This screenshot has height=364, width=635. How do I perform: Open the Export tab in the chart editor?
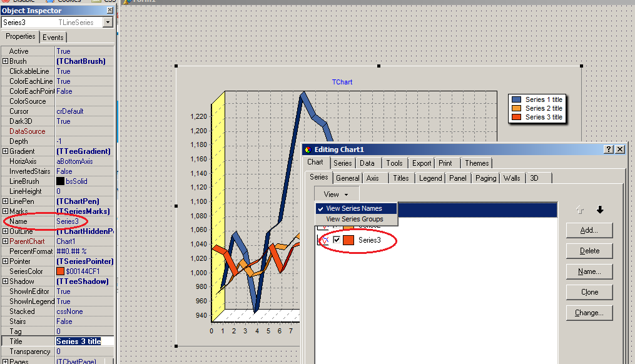[422, 163]
